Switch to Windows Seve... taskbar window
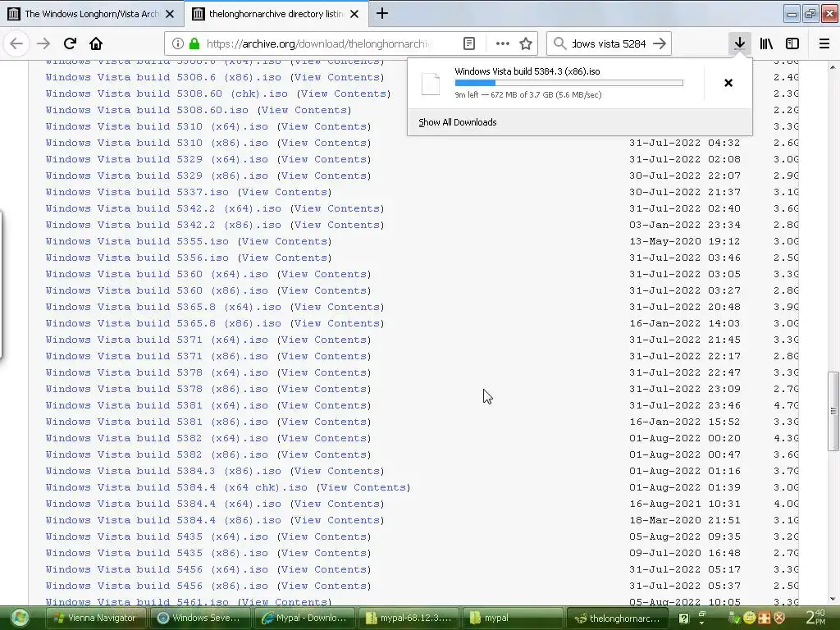 200,619
